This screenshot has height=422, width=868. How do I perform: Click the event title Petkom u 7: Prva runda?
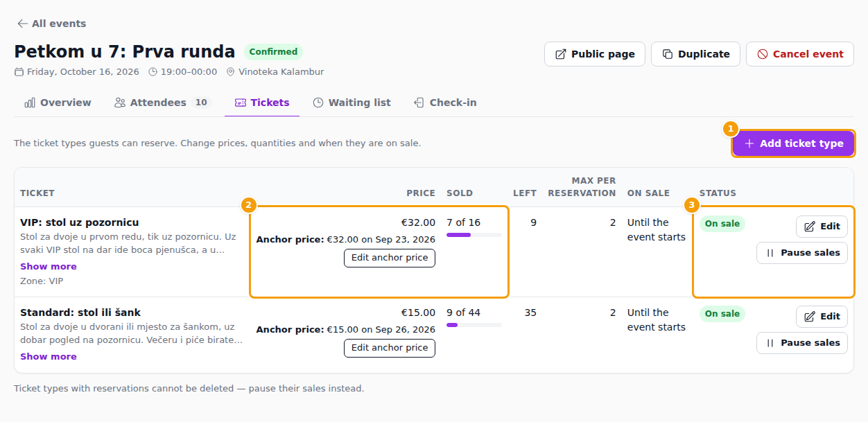pos(125,52)
